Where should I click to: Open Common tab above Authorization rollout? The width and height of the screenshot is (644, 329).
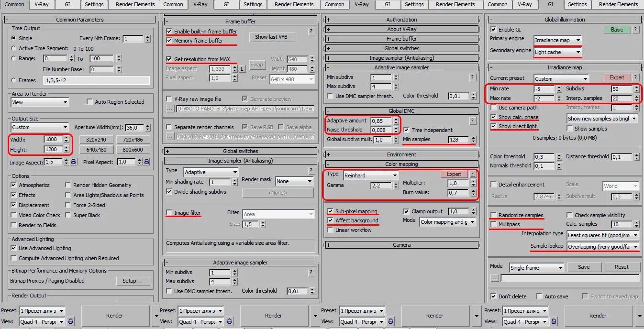[x=334, y=4]
